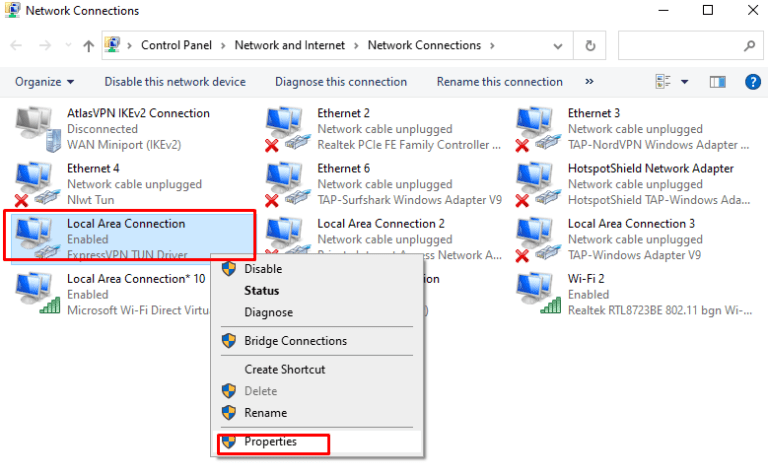Click the HotspotShield Network Adapter icon
768x476 pixels.
pyautogui.click(x=537, y=184)
